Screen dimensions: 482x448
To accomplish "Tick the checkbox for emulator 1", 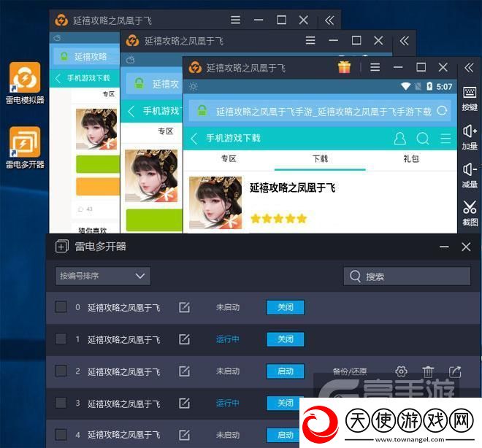I will point(61,339).
